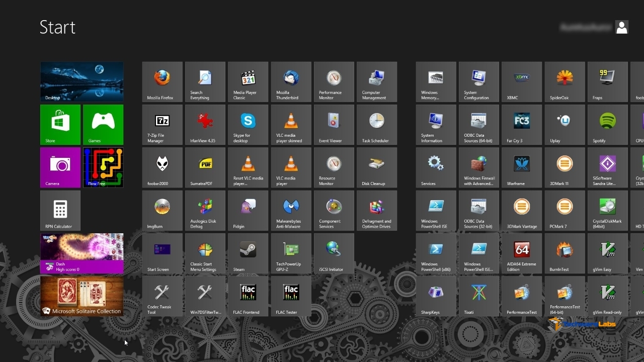Open Codec Tweak Tool tile

162,296
